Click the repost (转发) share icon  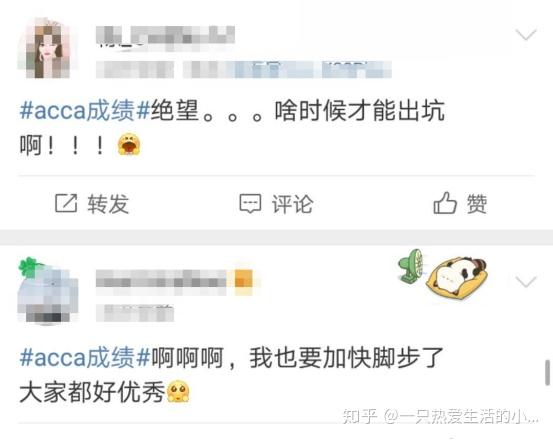(66, 203)
